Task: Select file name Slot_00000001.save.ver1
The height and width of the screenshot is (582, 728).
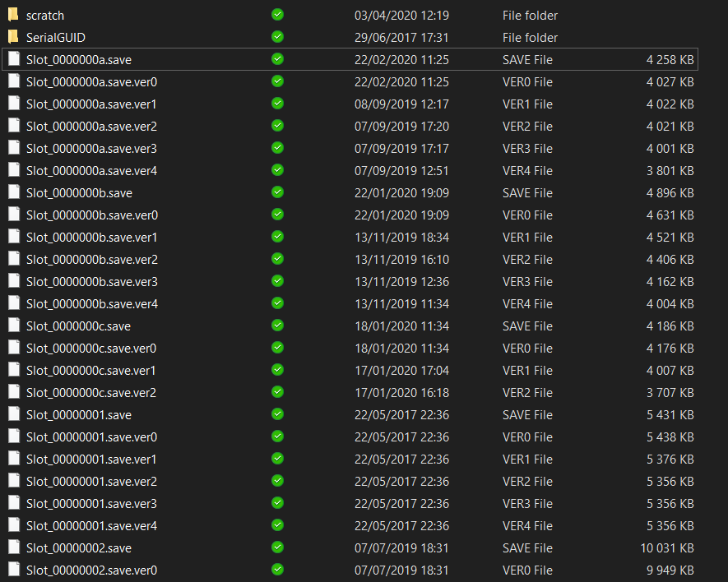Action: tap(91, 460)
